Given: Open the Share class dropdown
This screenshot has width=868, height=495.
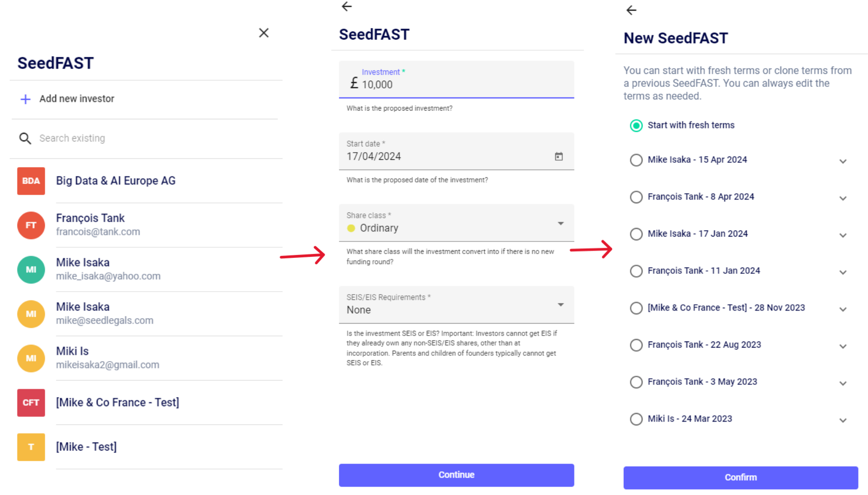Looking at the screenshot, I should (x=560, y=223).
